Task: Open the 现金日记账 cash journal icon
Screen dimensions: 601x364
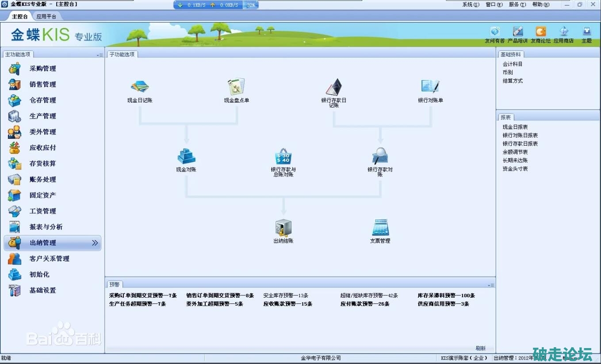Action: pyautogui.click(x=140, y=87)
